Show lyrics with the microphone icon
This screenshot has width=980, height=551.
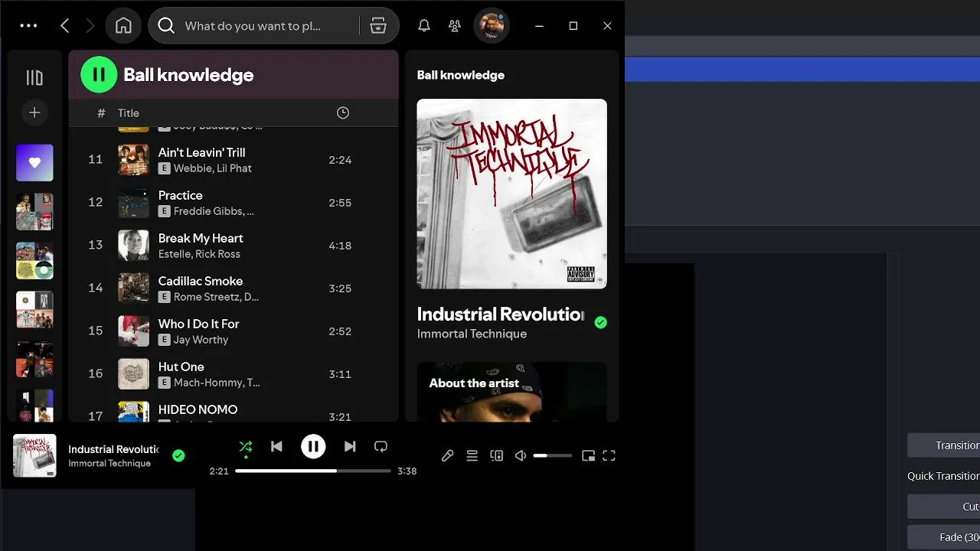pos(448,455)
